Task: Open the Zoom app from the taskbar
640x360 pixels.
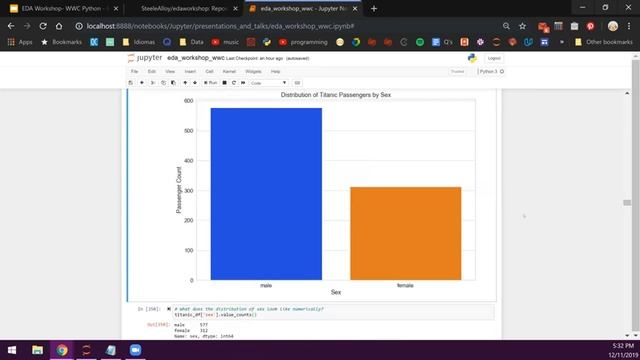Action: [x=135, y=350]
